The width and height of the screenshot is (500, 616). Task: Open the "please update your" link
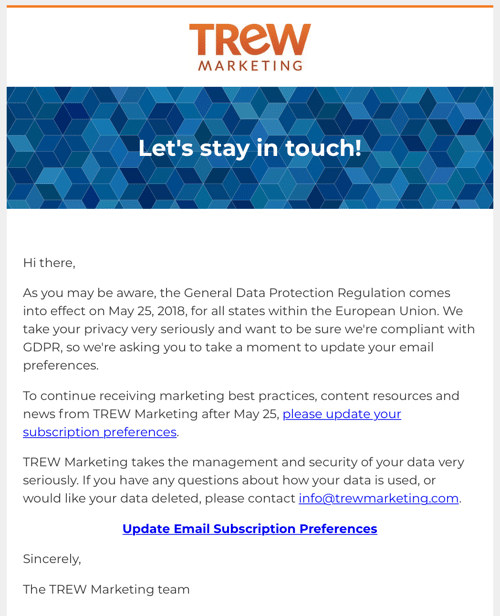(342, 414)
